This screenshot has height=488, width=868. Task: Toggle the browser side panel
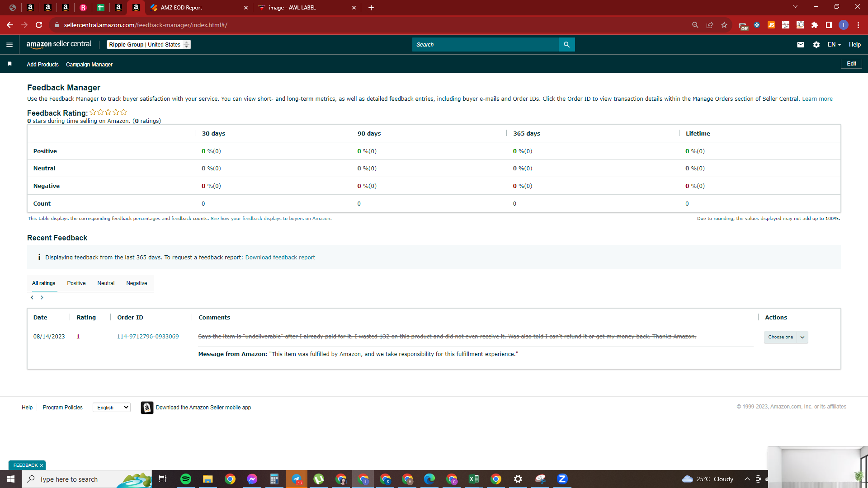829,25
